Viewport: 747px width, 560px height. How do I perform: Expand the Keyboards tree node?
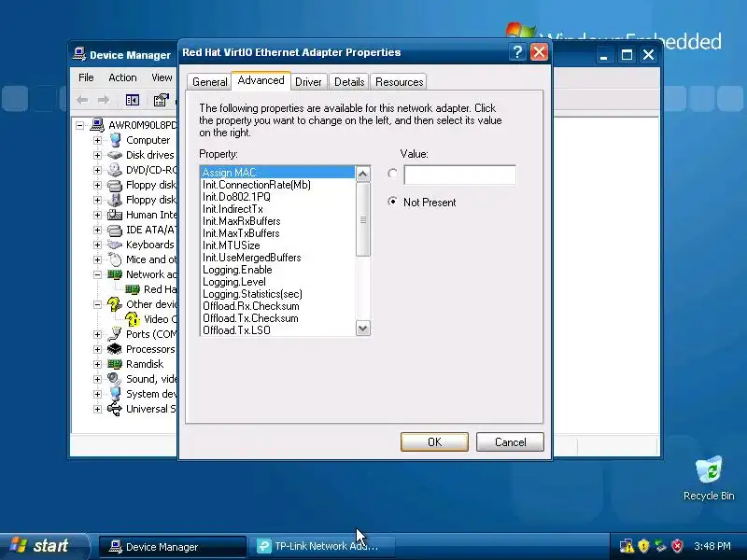click(97, 245)
